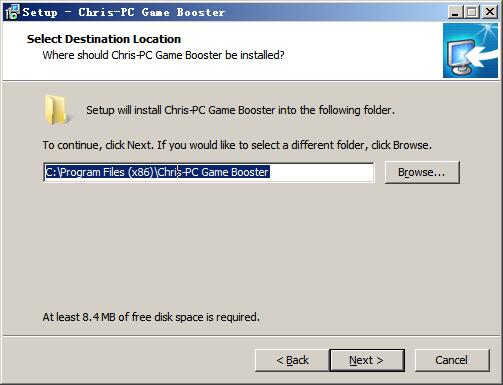Click the 'Setup will install' description text
The height and width of the screenshot is (385, 503).
click(240, 110)
